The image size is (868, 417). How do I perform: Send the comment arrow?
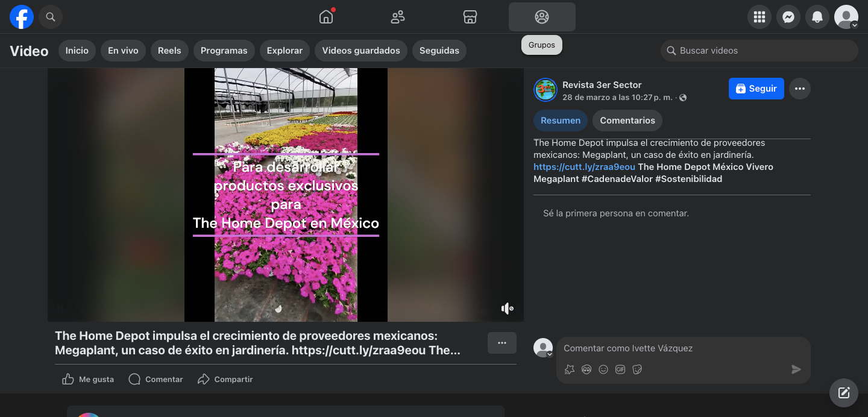[796, 369]
